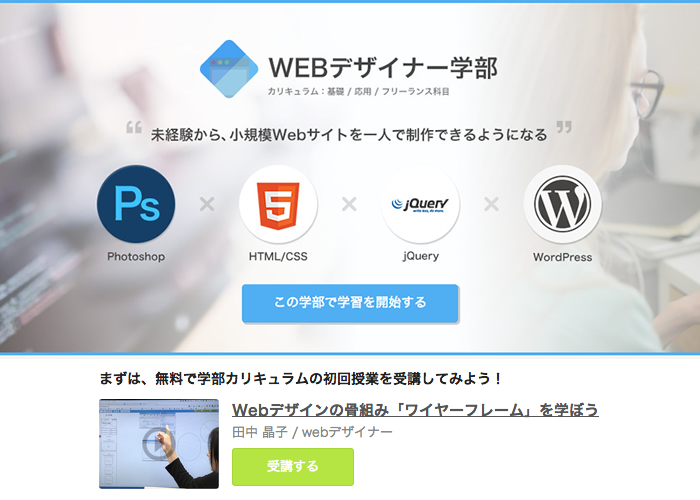This screenshot has width=700, height=500.
Task: Play the wireframe lesson video thumbnail
Action: click(159, 444)
